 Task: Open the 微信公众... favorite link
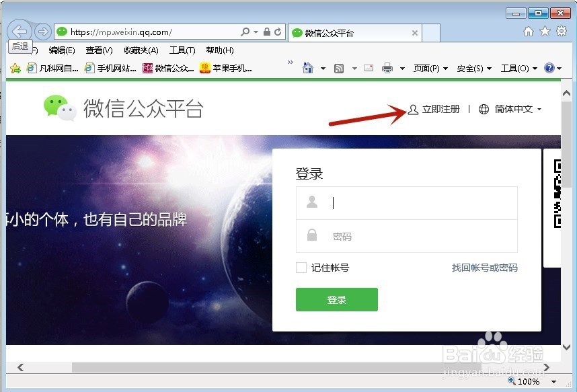coord(168,68)
